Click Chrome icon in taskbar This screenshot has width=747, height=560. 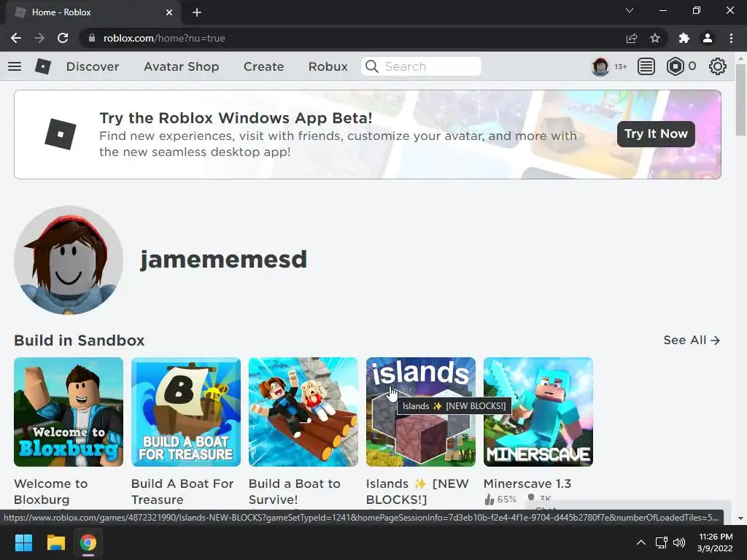[x=88, y=542]
